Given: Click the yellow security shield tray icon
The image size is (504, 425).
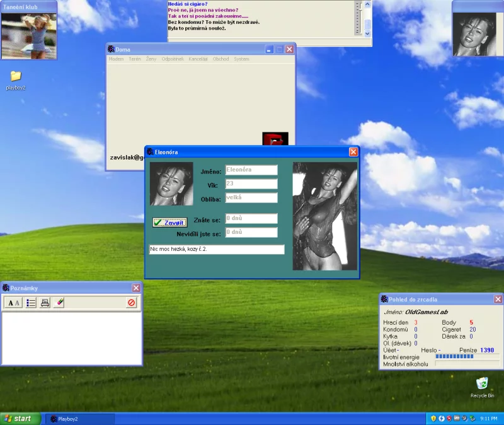Looking at the screenshot, I should [433, 419].
